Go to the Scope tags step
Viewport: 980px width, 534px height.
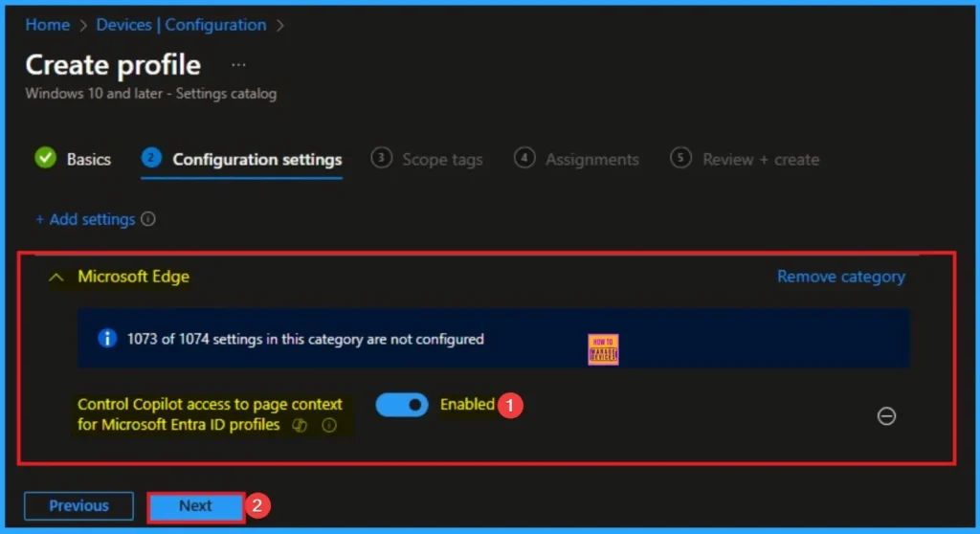(x=427, y=159)
